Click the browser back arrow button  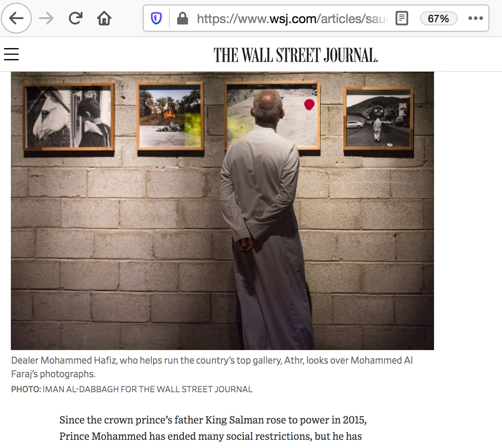[x=16, y=18]
